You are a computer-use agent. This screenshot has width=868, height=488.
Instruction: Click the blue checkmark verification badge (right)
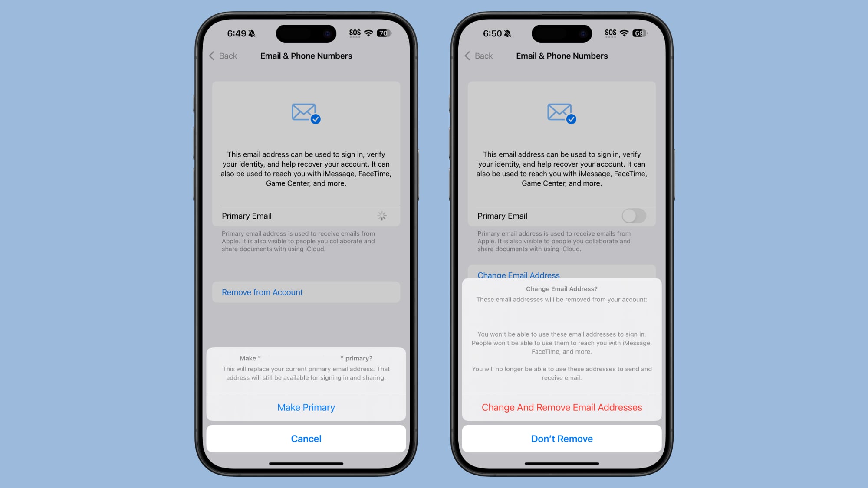tap(571, 119)
